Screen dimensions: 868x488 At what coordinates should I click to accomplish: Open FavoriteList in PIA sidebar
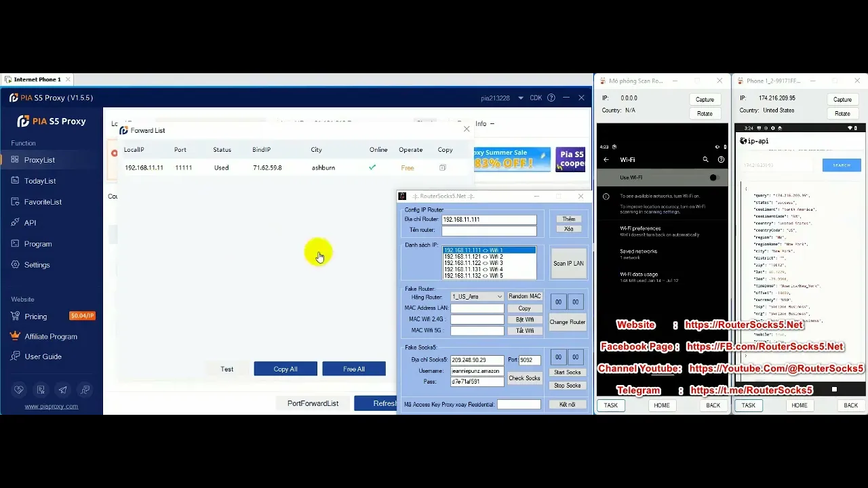tap(43, 202)
